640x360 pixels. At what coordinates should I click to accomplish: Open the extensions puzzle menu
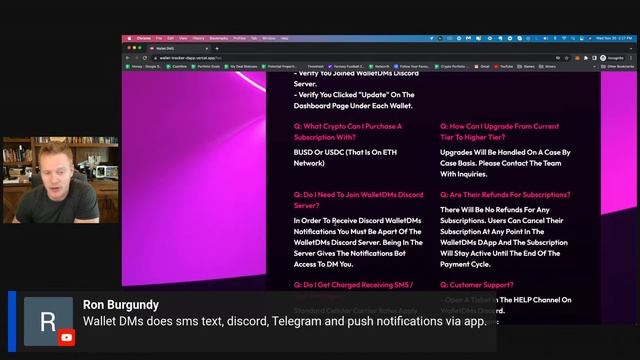tap(586, 58)
